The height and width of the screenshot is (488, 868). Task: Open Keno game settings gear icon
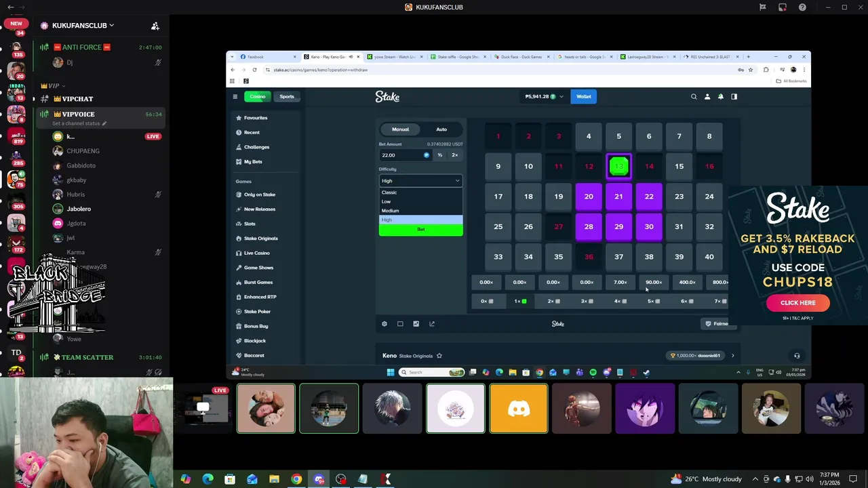coord(384,324)
